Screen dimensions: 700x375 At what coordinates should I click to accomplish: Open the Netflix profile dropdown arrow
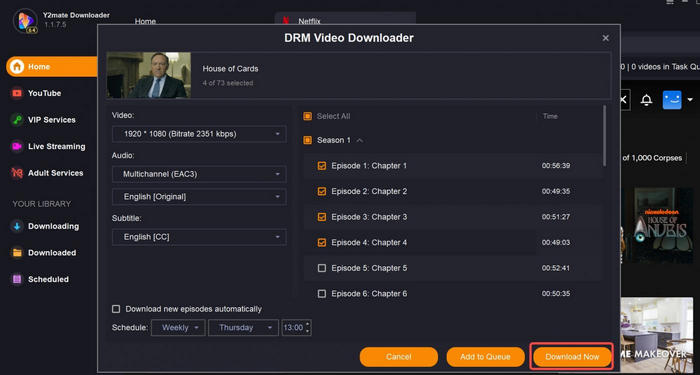pyautogui.click(x=690, y=100)
